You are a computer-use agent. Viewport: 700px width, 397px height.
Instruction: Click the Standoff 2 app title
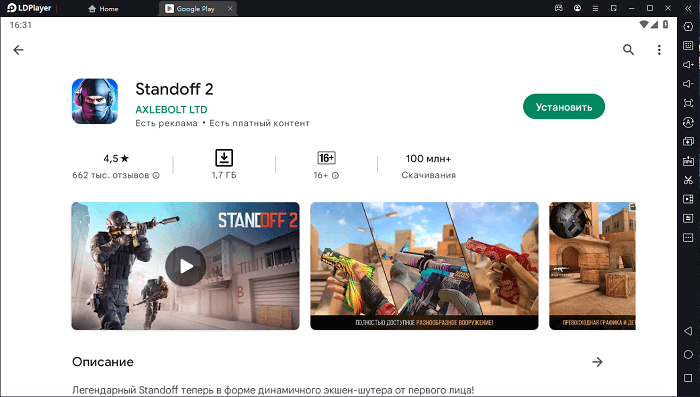pyautogui.click(x=174, y=89)
